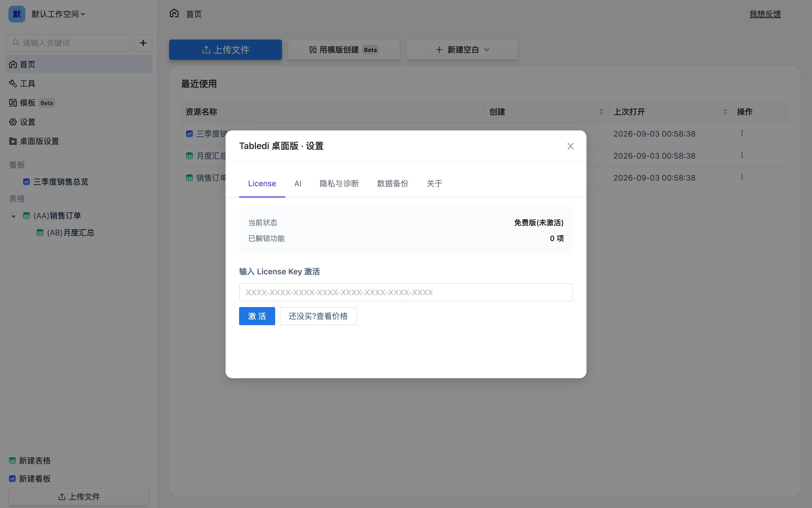The width and height of the screenshot is (812, 508).
Task: Sort by the 创建 column arrows
Action: coord(601,112)
